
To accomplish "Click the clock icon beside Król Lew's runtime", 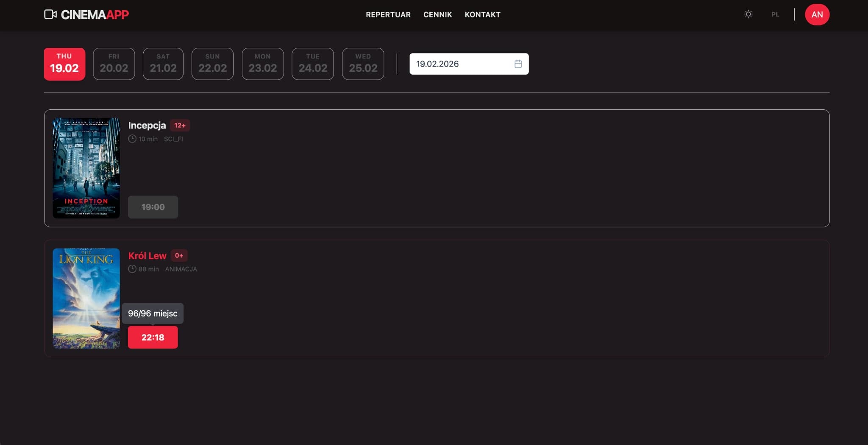I will pos(132,269).
